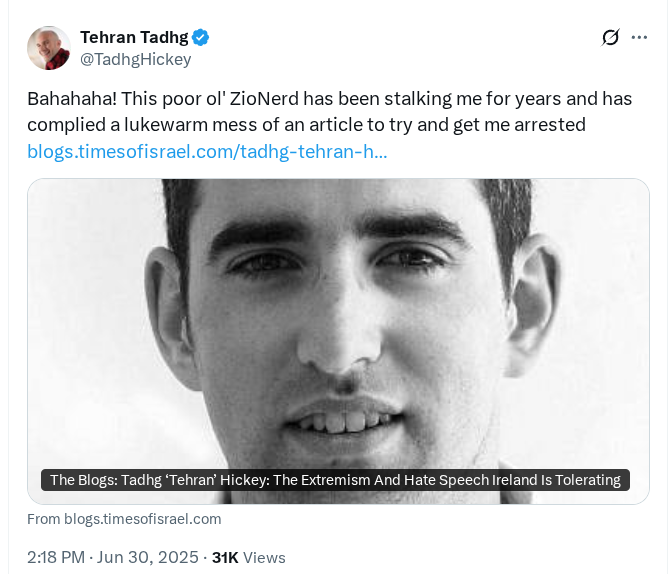This screenshot has height=574, width=672.
Task: Click the Tehran Tadhg display name
Action: coord(134,37)
